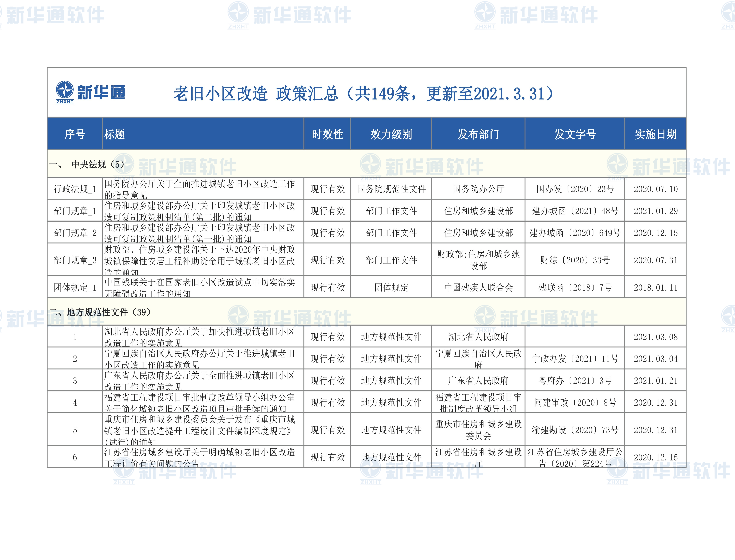Click date 2020.12.31 in row 5
This screenshot has width=735, height=560.
pyautogui.click(x=656, y=430)
